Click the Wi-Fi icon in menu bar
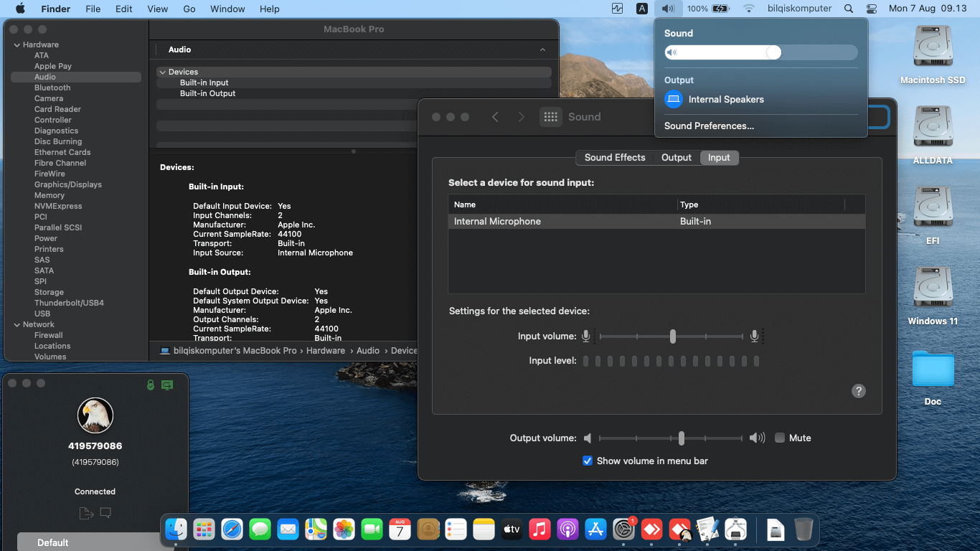The width and height of the screenshot is (980, 551). point(749,9)
